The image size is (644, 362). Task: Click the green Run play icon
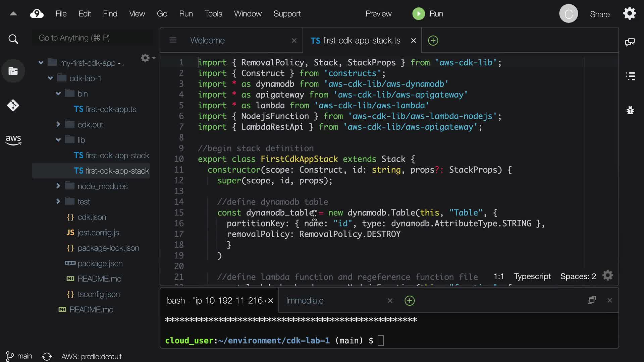pos(418,14)
